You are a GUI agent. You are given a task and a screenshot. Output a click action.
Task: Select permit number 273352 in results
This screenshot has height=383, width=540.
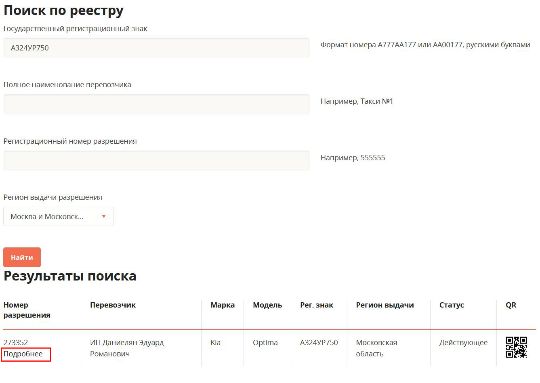[15, 342]
